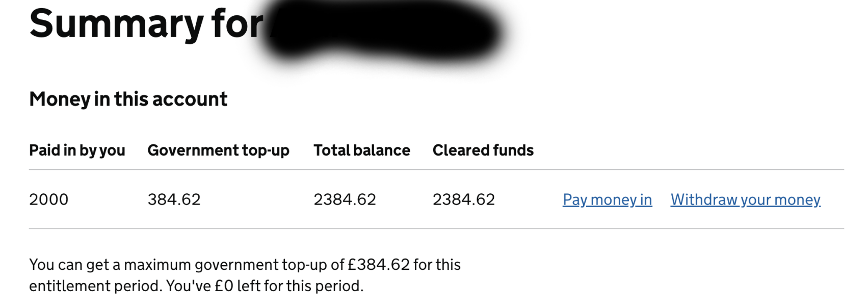
Task: Click the Money in this account heading
Action: [128, 99]
